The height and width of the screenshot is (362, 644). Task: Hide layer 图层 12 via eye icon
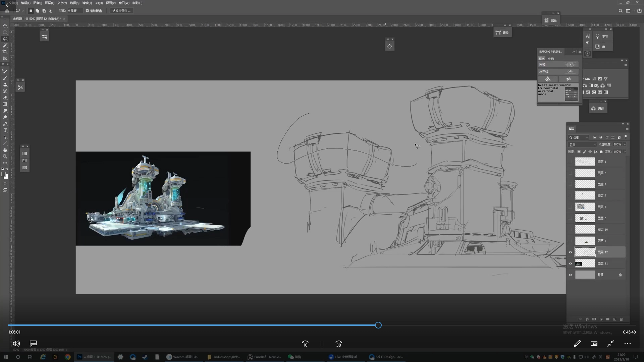pos(570,252)
